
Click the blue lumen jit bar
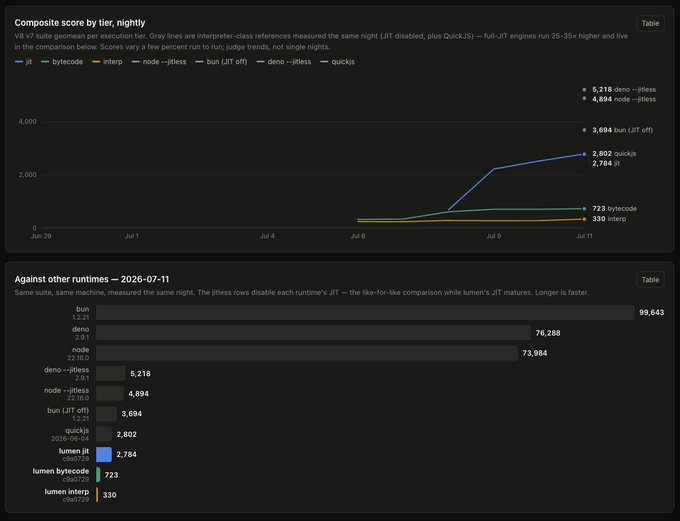104,455
